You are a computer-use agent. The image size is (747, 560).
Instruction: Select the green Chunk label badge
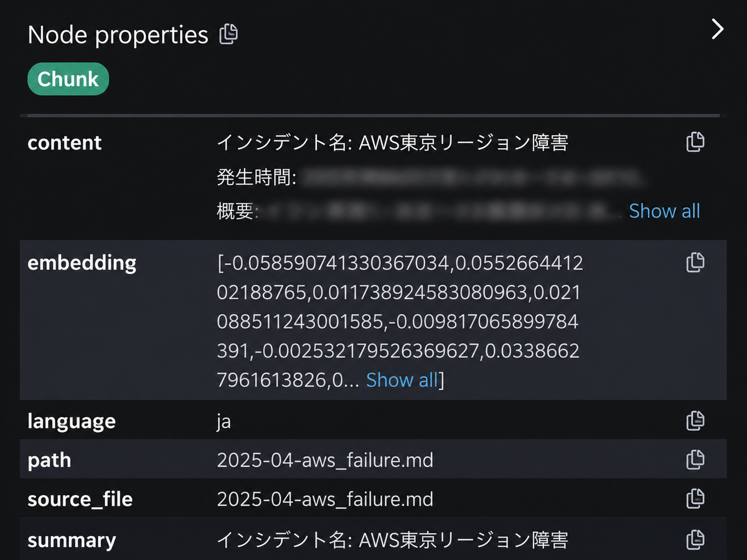coord(68,79)
